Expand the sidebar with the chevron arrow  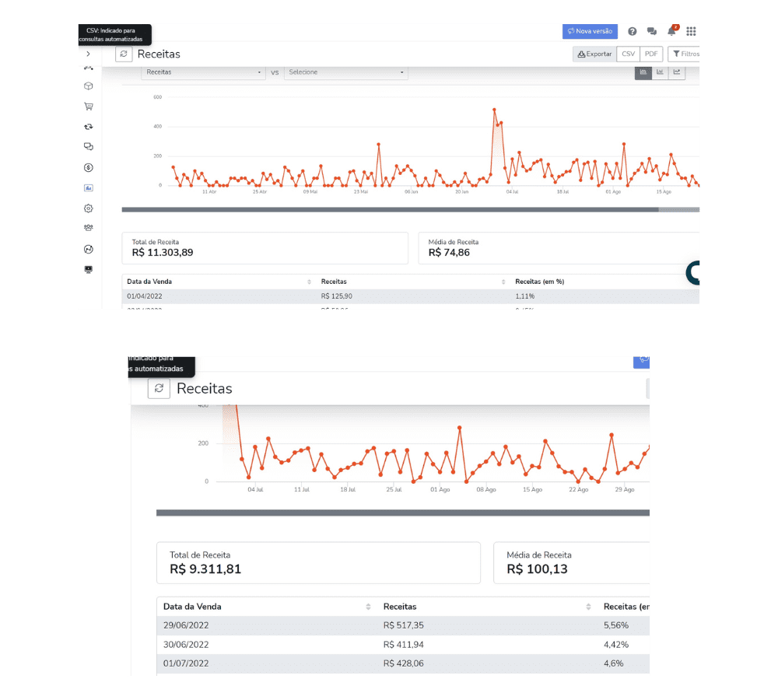pyautogui.click(x=89, y=54)
